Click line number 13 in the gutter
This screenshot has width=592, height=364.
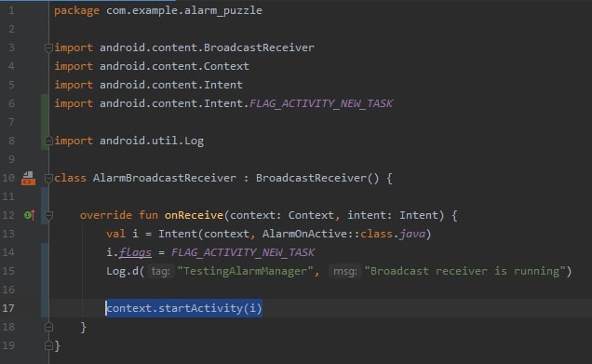(8, 234)
